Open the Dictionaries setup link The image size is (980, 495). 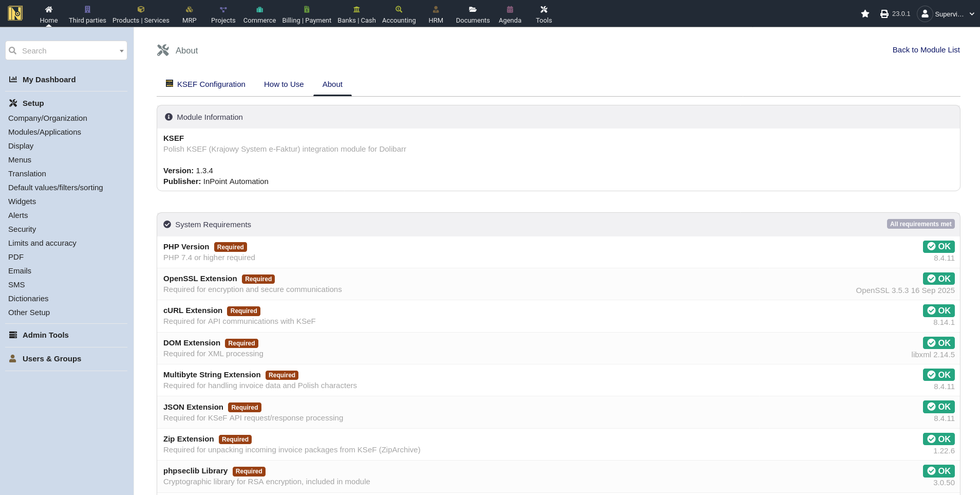pyautogui.click(x=28, y=299)
